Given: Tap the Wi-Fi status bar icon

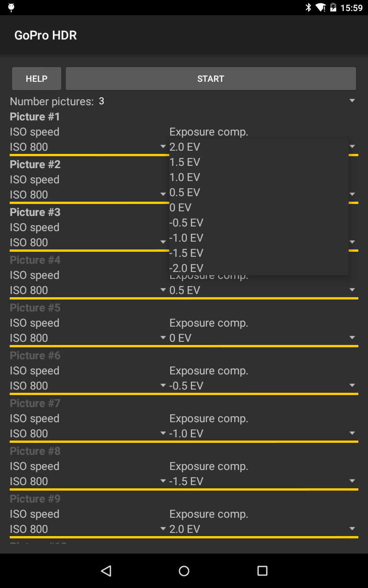Looking at the screenshot, I should coord(321,8).
